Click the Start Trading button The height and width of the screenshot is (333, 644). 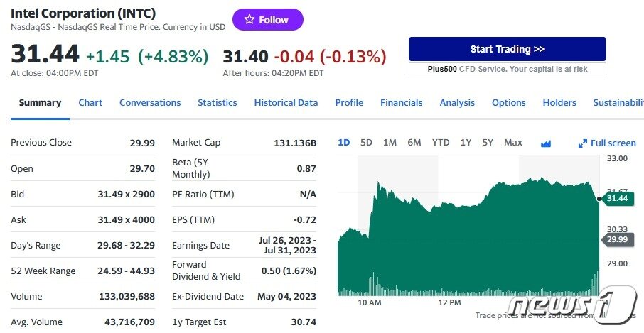[x=507, y=49]
